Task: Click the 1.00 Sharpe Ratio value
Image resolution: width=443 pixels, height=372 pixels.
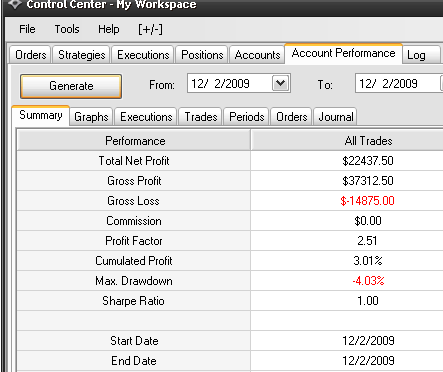Action: pos(368,301)
